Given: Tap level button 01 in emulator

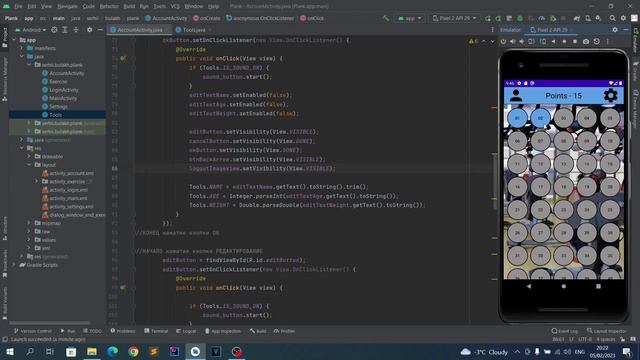Looking at the screenshot, I should (x=517, y=118).
